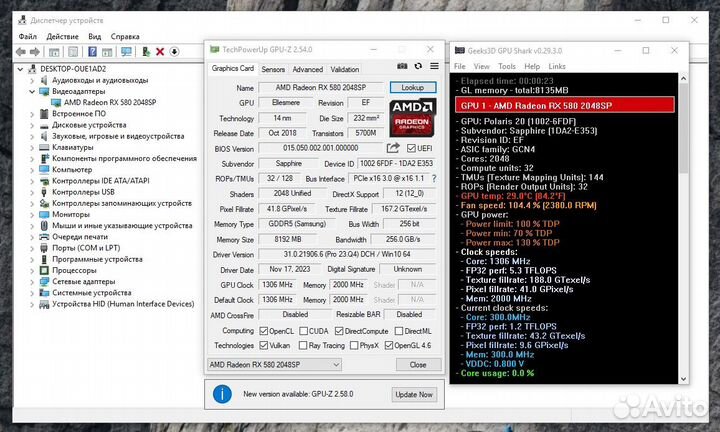
Task: Open the Links menu in GPU Shark
Action: 557,67
